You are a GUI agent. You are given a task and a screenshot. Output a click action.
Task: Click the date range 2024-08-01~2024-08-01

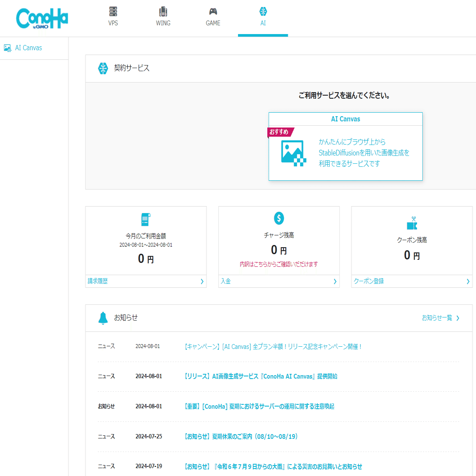(146, 245)
